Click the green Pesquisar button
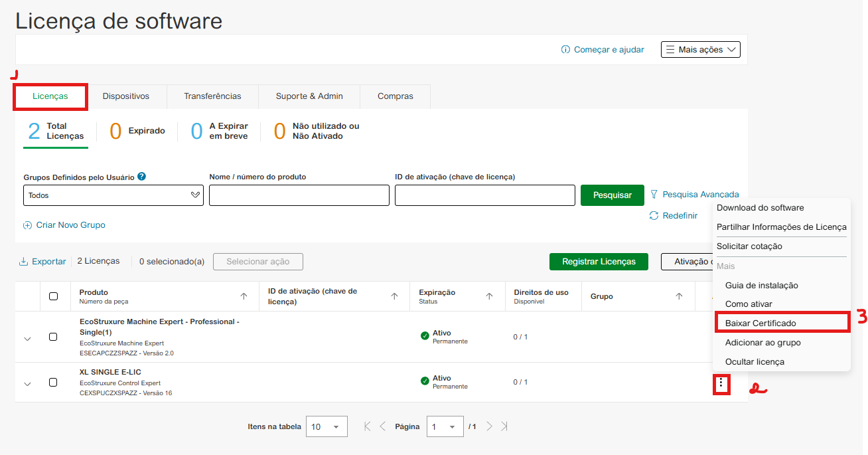Screen dimensions: 868x455 [x=613, y=195]
